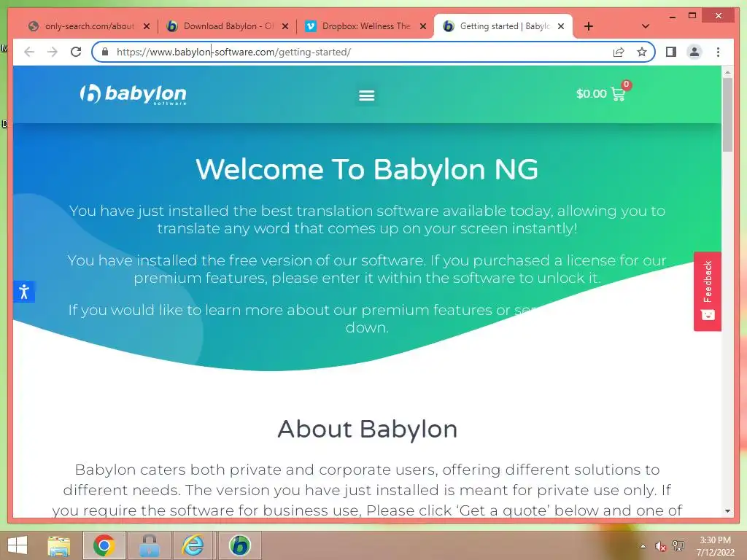Click the muted volume tray icon
Screen dimensions: 747x560
[x=660, y=546]
